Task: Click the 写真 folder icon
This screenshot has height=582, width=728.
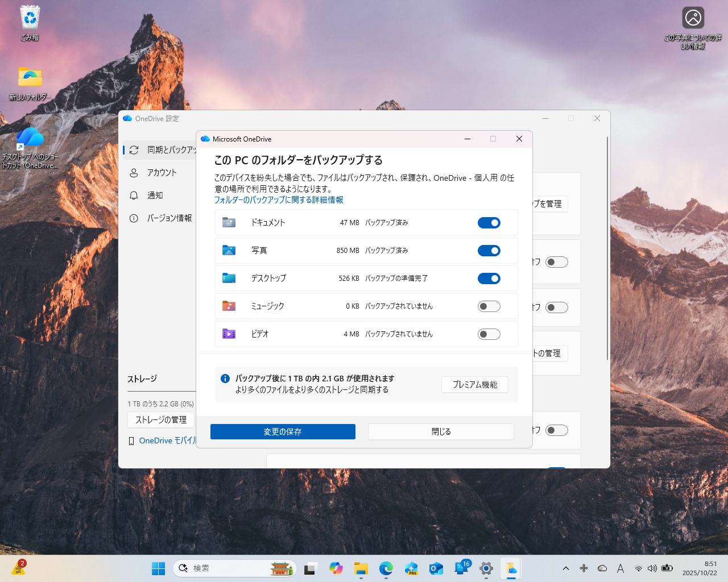Action: click(229, 250)
